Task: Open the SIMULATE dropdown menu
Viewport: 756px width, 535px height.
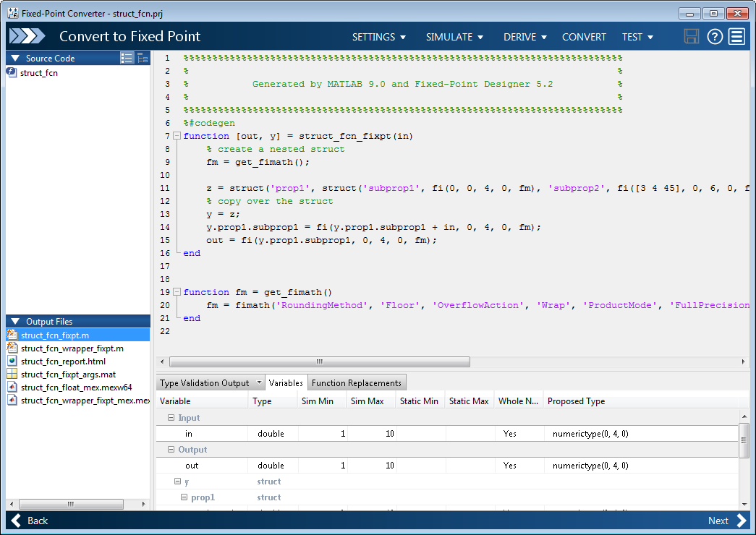Action: pyautogui.click(x=453, y=37)
